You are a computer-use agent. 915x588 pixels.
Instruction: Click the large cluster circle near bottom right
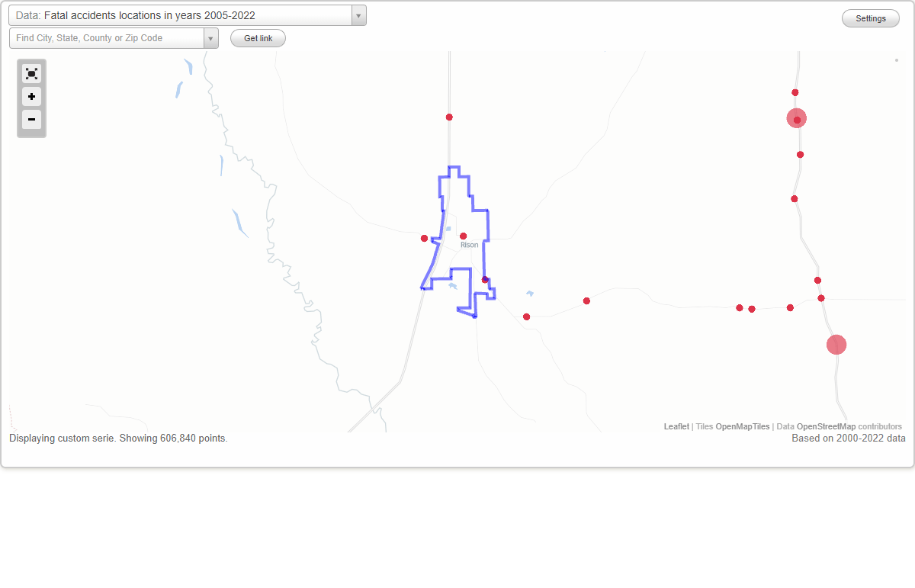coord(836,345)
